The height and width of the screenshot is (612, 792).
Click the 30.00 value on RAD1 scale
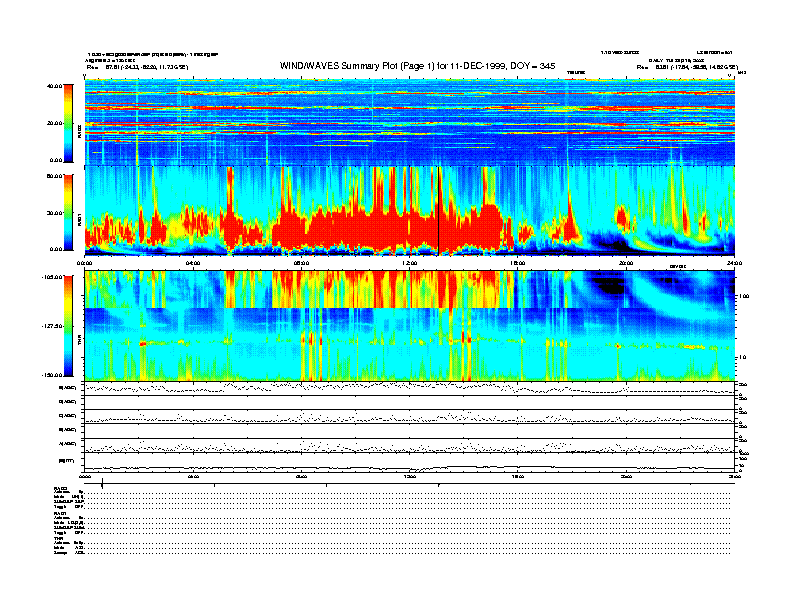point(55,213)
